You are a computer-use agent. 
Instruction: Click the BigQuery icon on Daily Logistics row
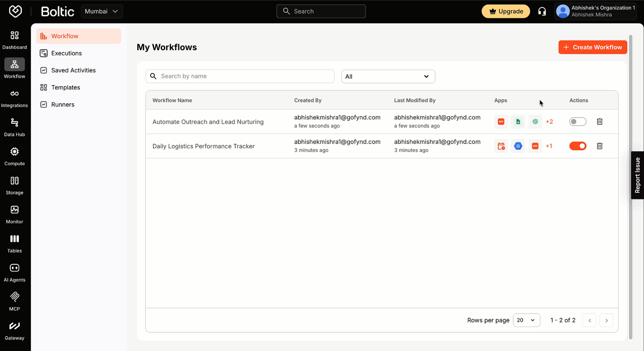(518, 146)
